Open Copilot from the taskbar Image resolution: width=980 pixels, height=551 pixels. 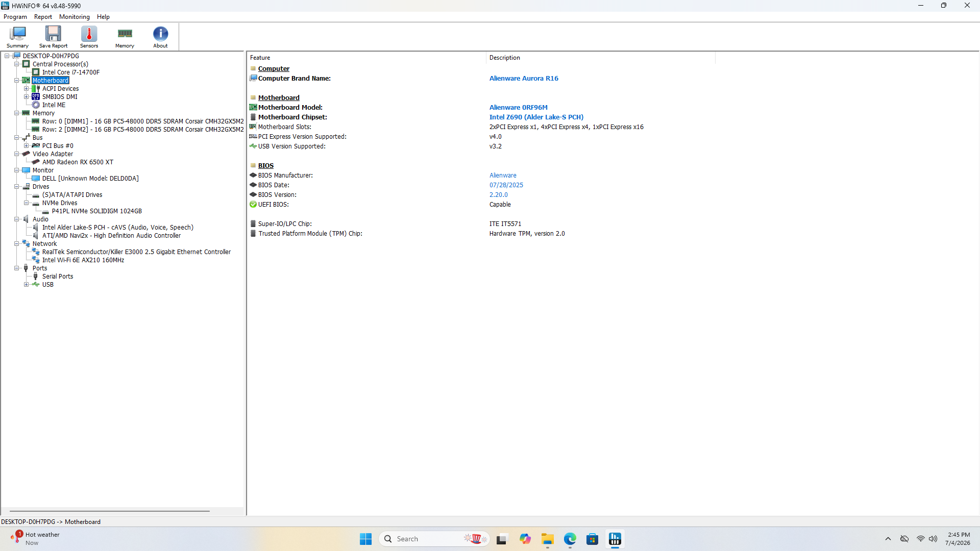(x=525, y=539)
